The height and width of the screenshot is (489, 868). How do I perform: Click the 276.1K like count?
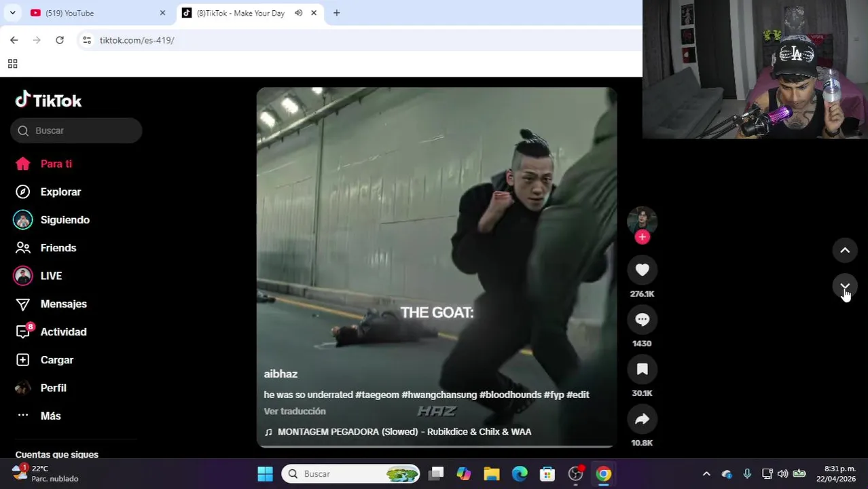click(642, 294)
